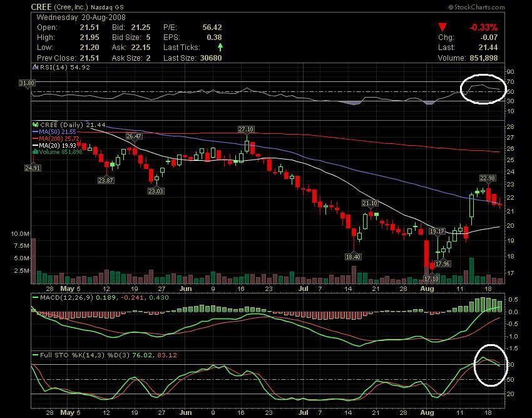
Task: Click the 24.91 price label
Action: click(x=33, y=168)
